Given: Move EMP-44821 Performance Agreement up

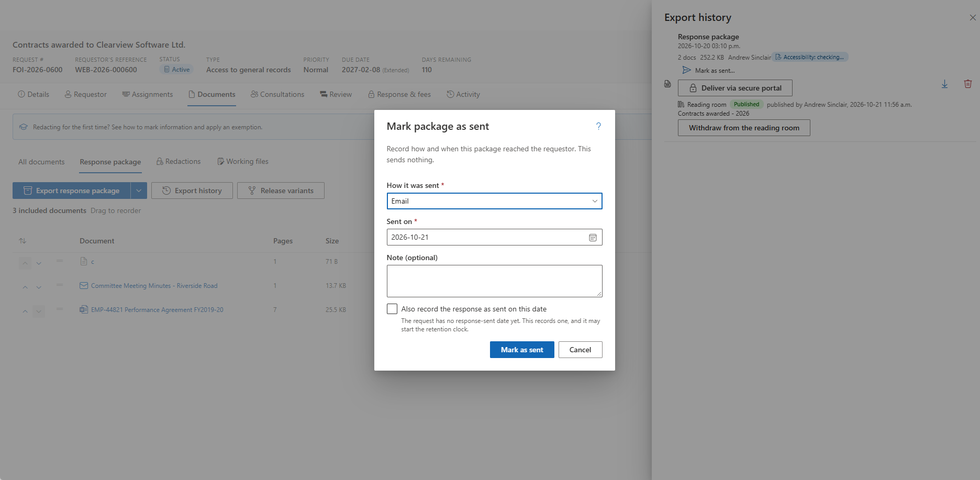Looking at the screenshot, I should coord(25,311).
